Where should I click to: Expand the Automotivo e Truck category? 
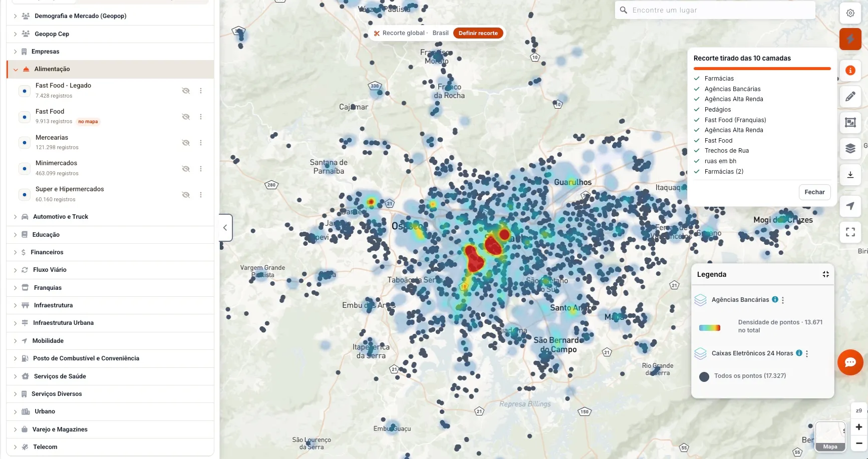(110, 217)
